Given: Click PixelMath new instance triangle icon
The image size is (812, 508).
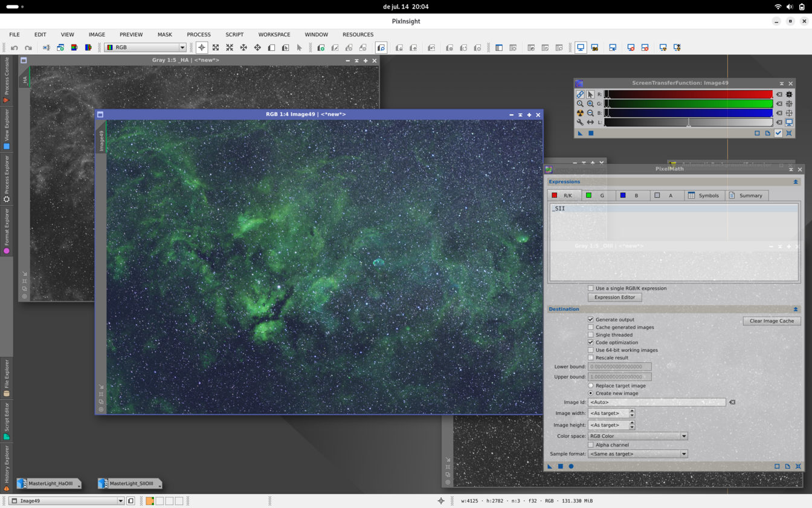Looking at the screenshot, I should coord(550,466).
